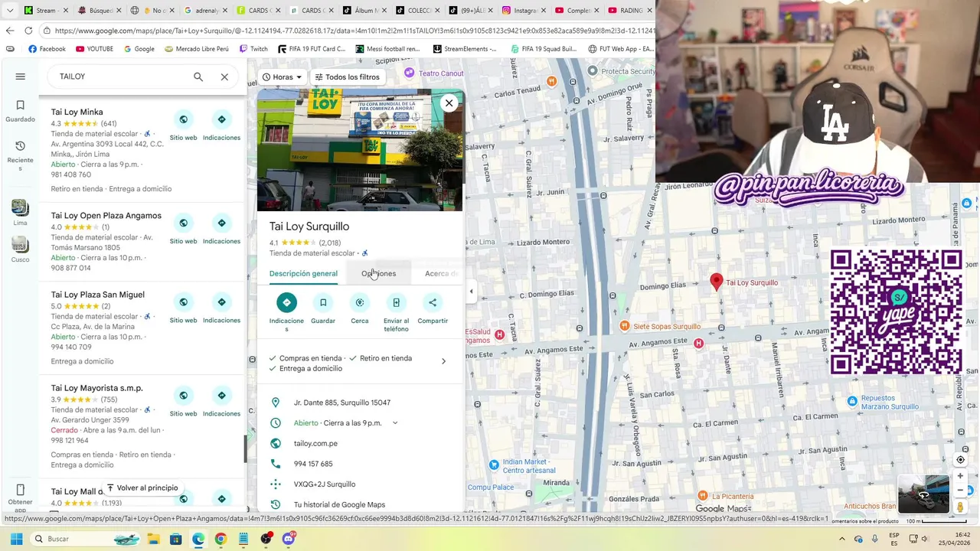Get Indicaciones for Tai Loy Minka
980x551 pixels.
pos(221,126)
